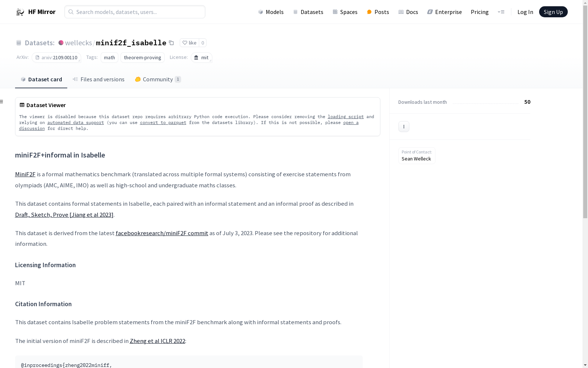588x368 pixels.
Task: Click the "Downloads last month" label
Action: (423, 102)
